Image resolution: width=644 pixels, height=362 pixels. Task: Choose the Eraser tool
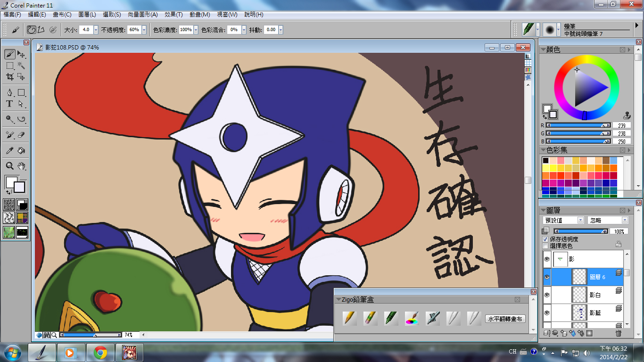21,135
